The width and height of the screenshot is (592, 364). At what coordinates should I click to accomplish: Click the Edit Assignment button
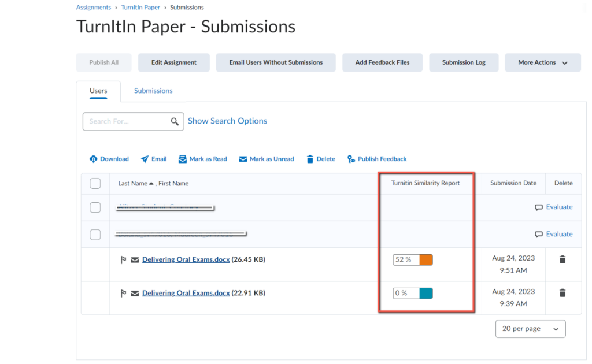[x=173, y=62]
